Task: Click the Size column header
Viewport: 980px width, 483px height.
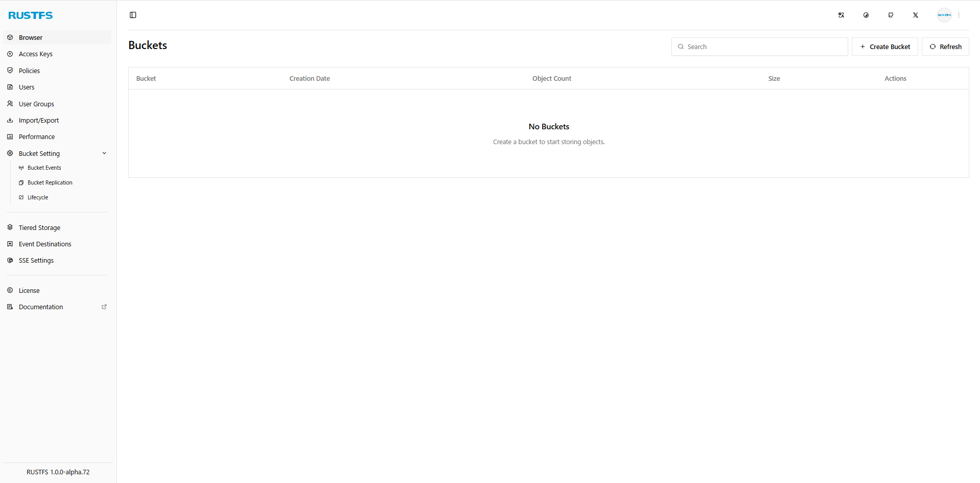Action: click(x=774, y=78)
